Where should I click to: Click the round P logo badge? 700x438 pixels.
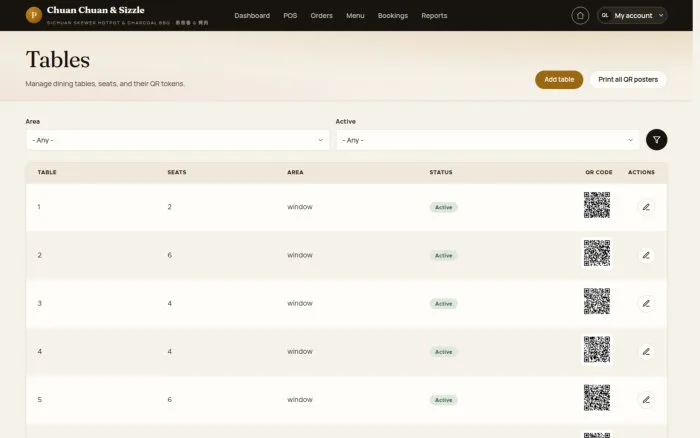(34, 15)
